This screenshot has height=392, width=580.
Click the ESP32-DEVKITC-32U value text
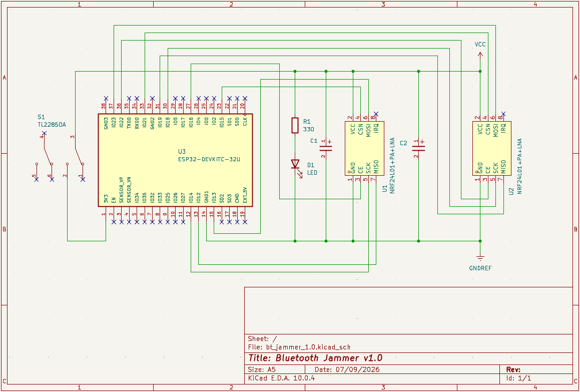click(x=209, y=159)
